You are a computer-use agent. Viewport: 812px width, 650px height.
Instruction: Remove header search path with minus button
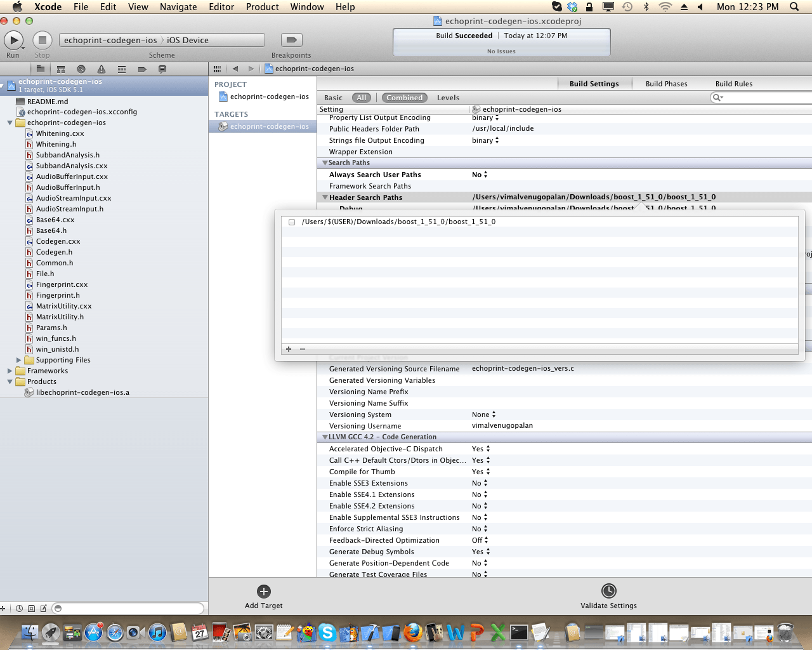(x=303, y=349)
